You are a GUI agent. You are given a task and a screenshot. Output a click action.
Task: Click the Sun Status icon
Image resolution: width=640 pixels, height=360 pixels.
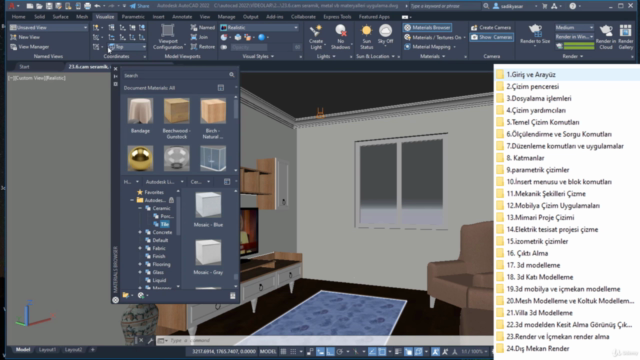[366, 31]
